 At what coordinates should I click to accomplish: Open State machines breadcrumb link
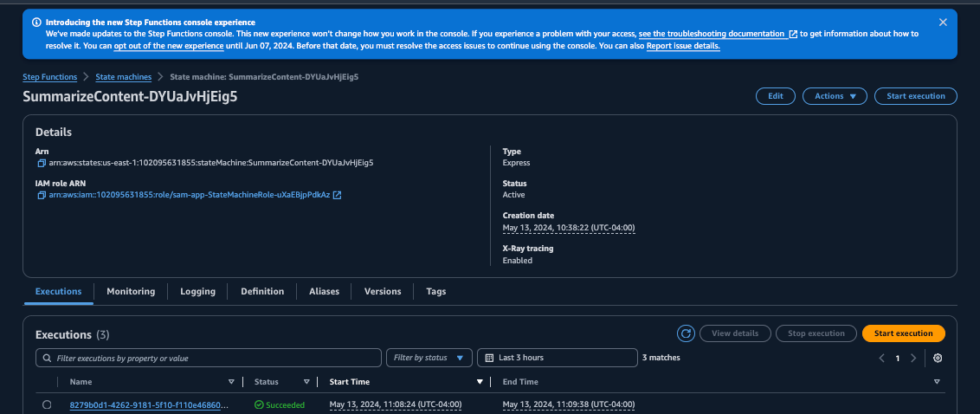[124, 77]
